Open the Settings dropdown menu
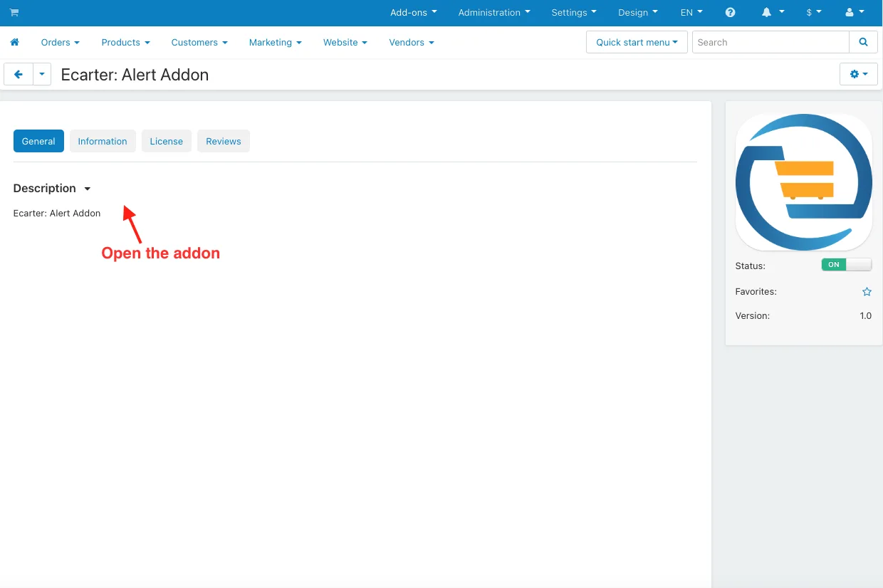 click(x=574, y=13)
